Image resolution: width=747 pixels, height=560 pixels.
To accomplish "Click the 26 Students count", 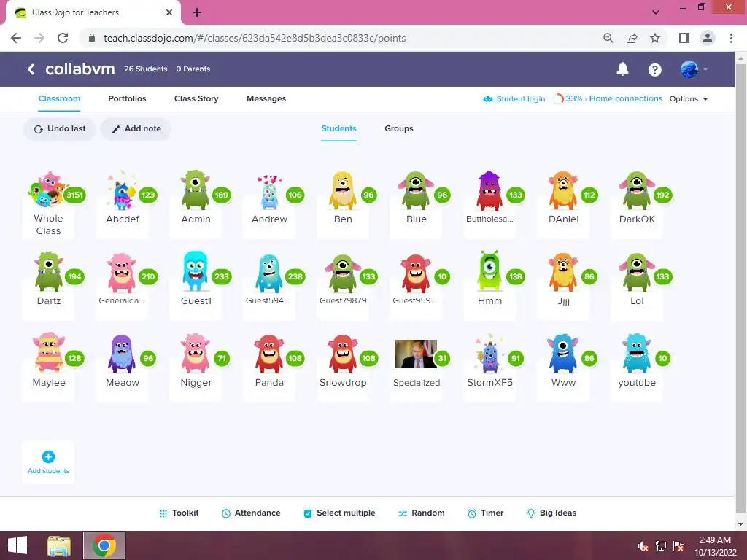I will tap(146, 69).
